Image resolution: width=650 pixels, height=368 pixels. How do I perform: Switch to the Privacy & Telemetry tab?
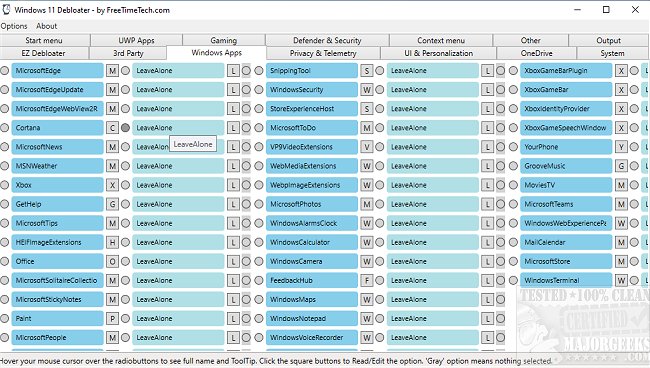click(323, 53)
